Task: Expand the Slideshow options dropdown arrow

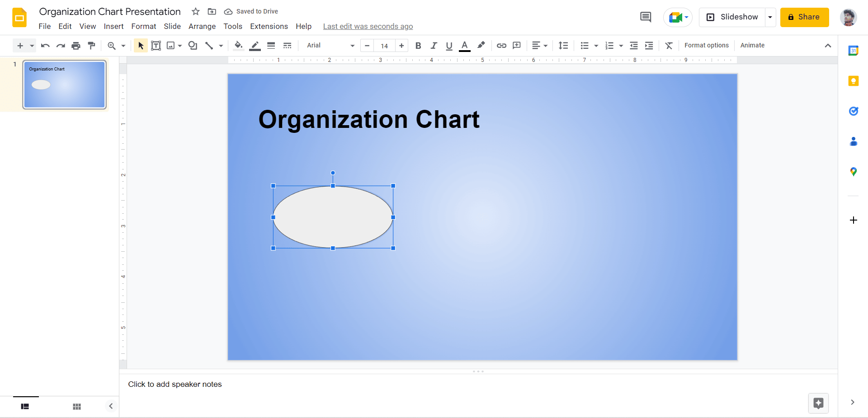Action: pyautogui.click(x=770, y=17)
